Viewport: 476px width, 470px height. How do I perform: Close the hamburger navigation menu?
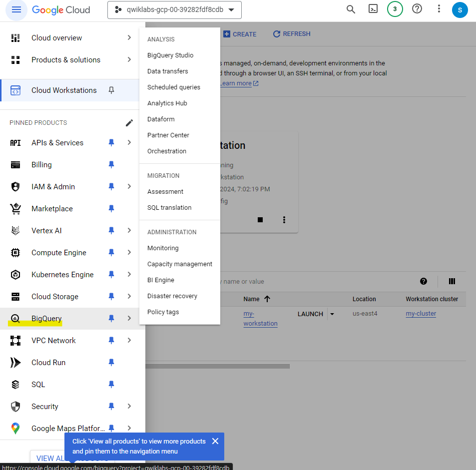16,9
